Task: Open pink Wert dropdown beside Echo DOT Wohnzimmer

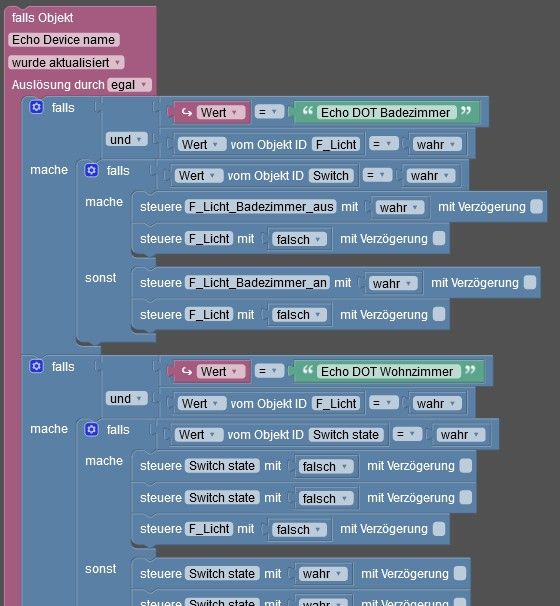Action: (221, 371)
